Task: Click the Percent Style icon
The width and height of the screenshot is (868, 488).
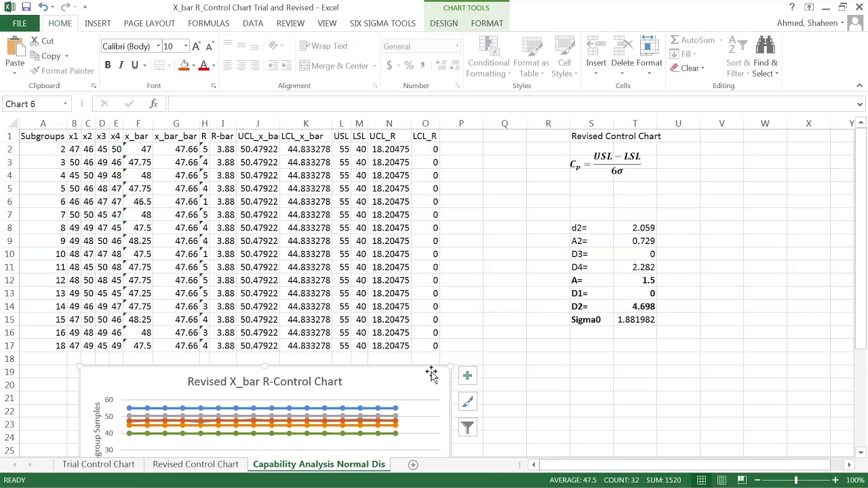Action: 409,65
